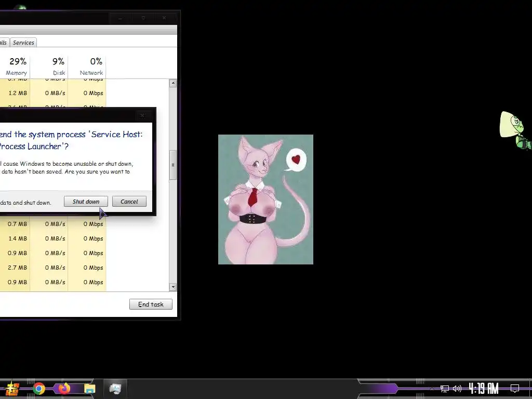Open the Start menu on the taskbar
532x399 pixels.
click(11, 389)
